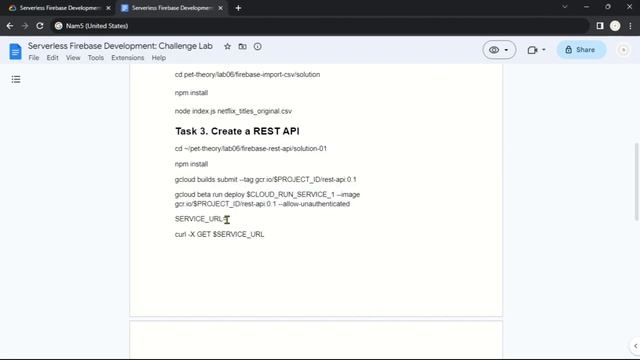The image size is (640, 360).
Task: Open the Edit menu
Action: (x=52, y=58)
